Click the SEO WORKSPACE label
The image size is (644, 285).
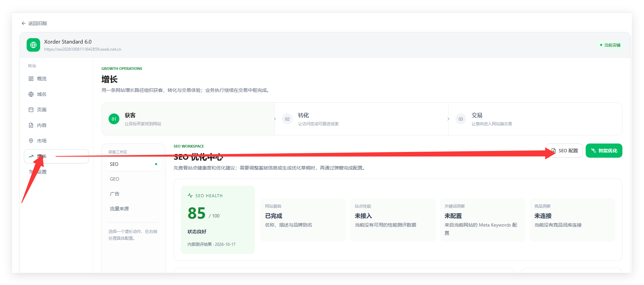pyautogui.click(x=189, y=146)
